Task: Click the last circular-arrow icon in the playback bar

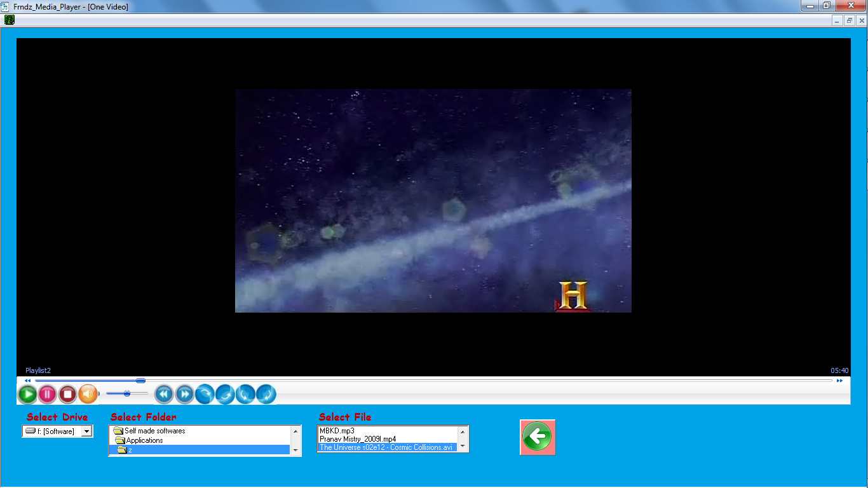Action: (266, 395)
